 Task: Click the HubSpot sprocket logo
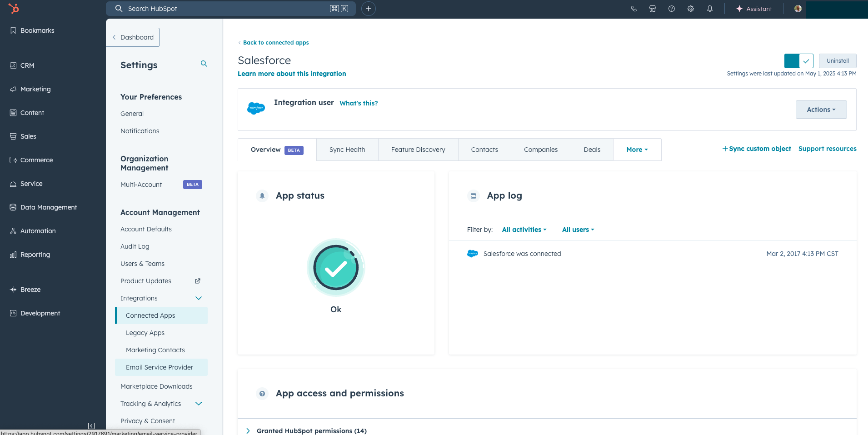tap(14, 8)
